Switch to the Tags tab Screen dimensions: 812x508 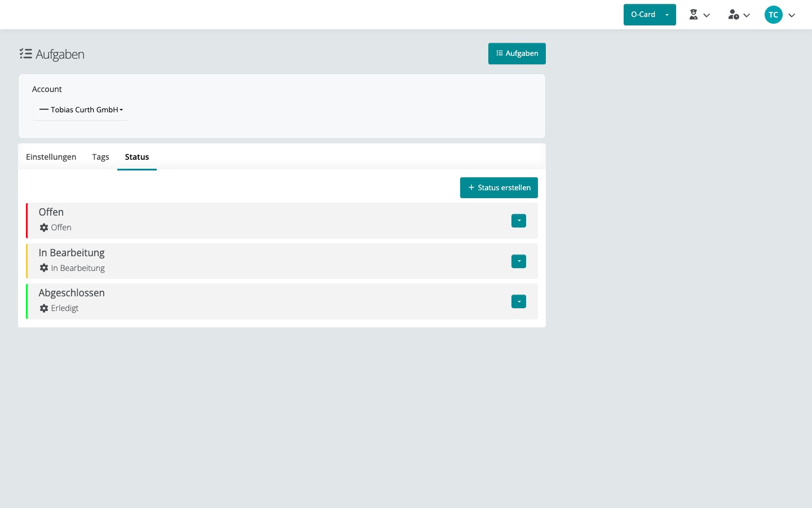coord(100,157)
